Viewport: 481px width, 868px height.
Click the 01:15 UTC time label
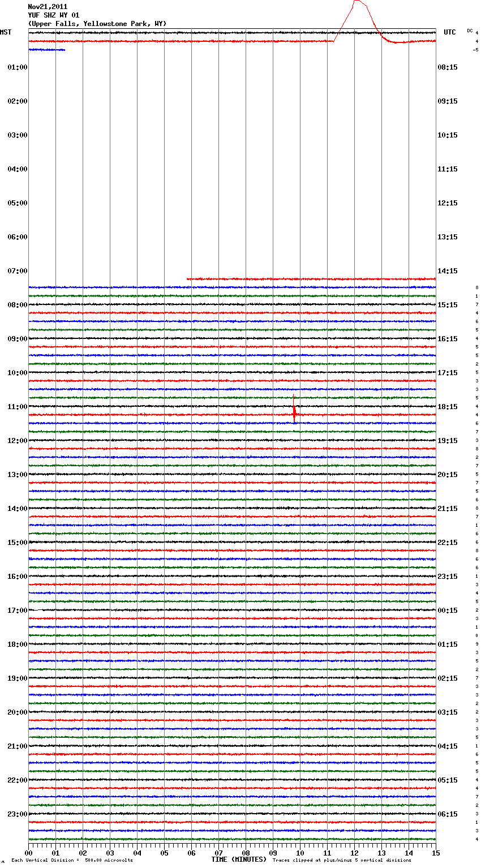[448, 644]
